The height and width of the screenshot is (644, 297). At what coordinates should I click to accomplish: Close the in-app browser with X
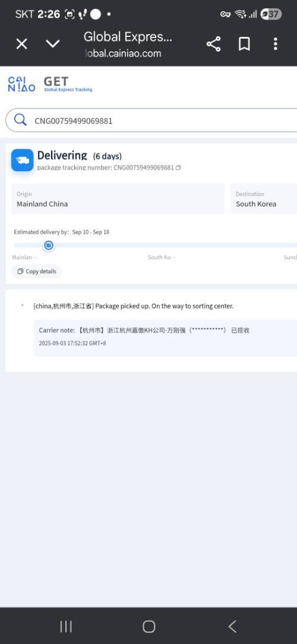(x=21, y=44)
